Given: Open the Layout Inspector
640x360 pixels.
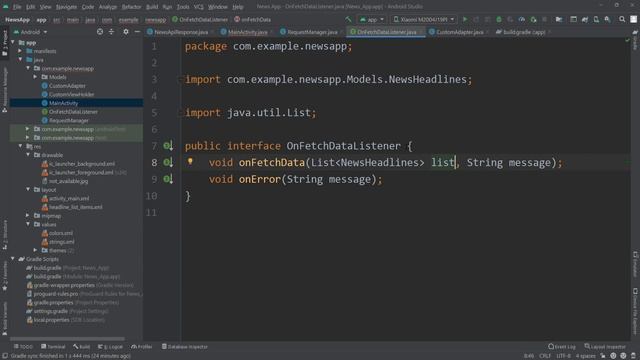Looking at the screenshot, I should click(604, 347).
